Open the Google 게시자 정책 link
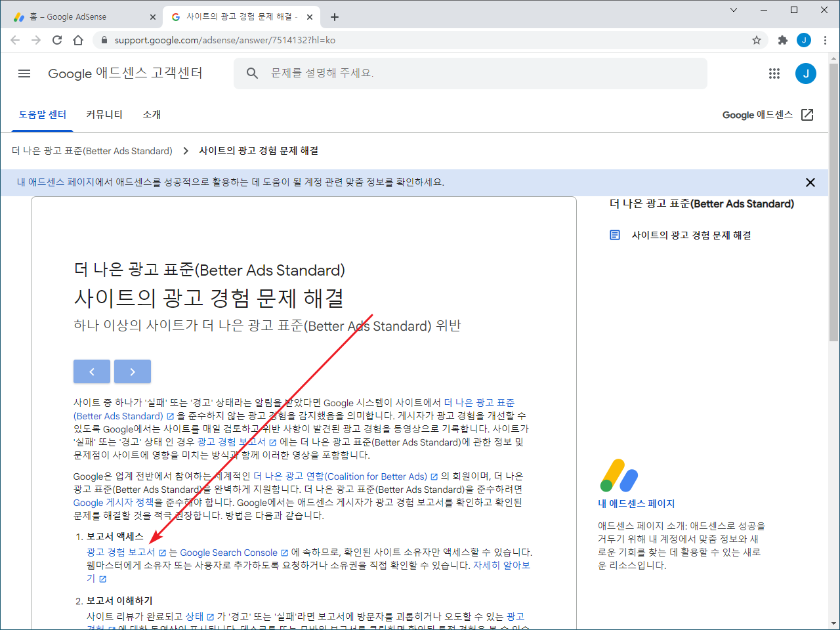The width and height of the screenshot is (840, 630). [114, 503]
